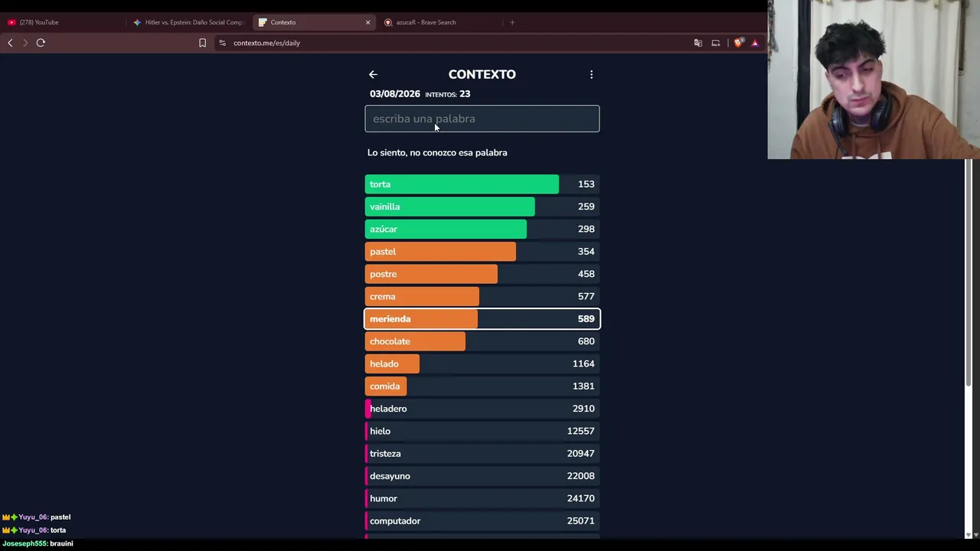Open the Brave Shields lion icon
This screenshot has height=551, width=980.
738,43
